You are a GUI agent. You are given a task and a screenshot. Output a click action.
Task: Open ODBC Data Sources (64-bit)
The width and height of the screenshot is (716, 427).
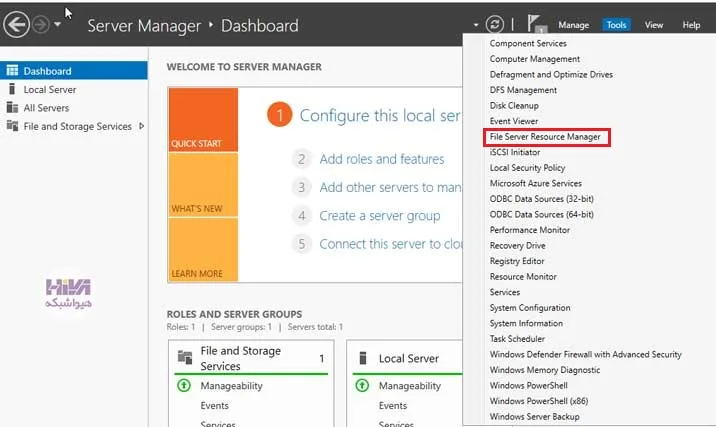pyautogui.click(x=542, y=214)
